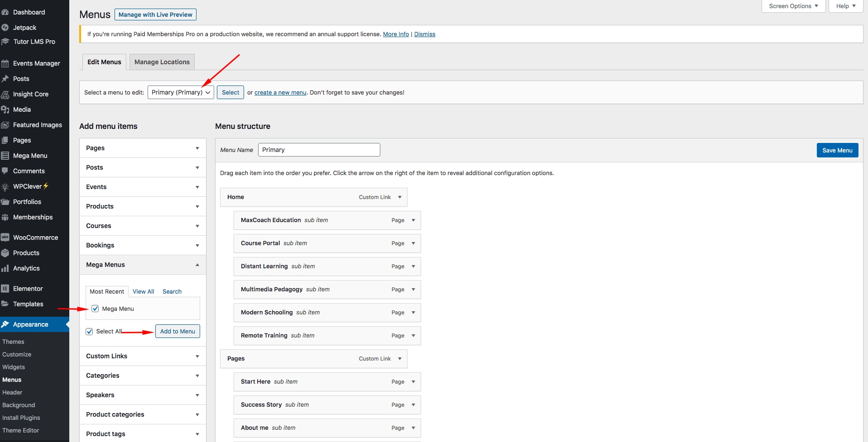868x442 pixels.
Task: Expand the Courses menu items panel
Action: click(x=197, y=226)
